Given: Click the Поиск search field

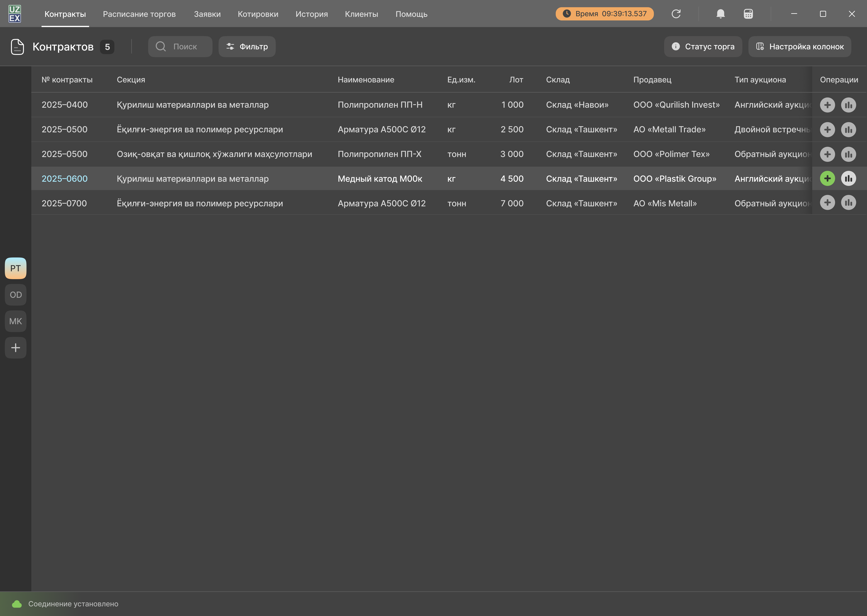Looking at the screenshot, I should pos(180,47).
